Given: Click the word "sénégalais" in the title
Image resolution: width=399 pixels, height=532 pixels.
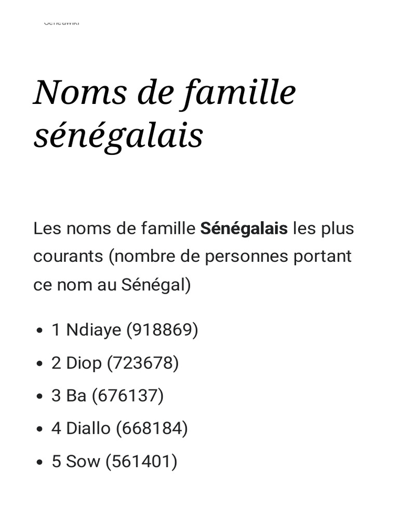Looking at the screenshot, I should click(x=118, y=136).
